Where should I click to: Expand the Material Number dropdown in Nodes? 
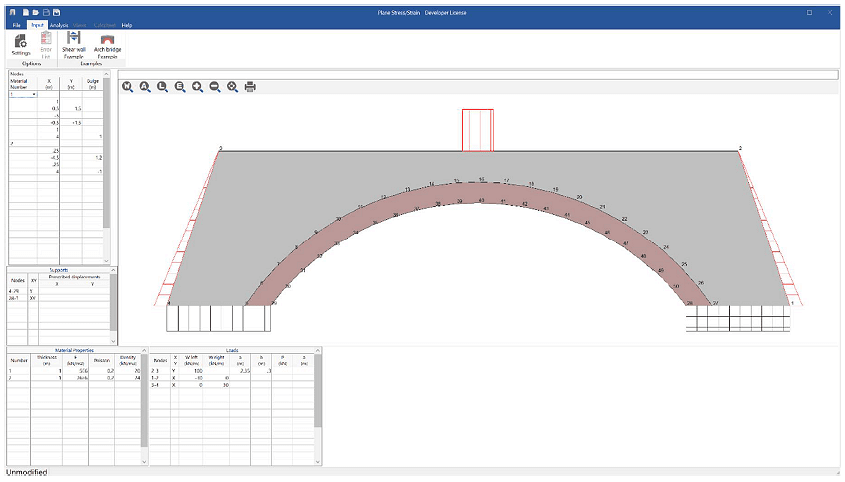coord(35,95)
